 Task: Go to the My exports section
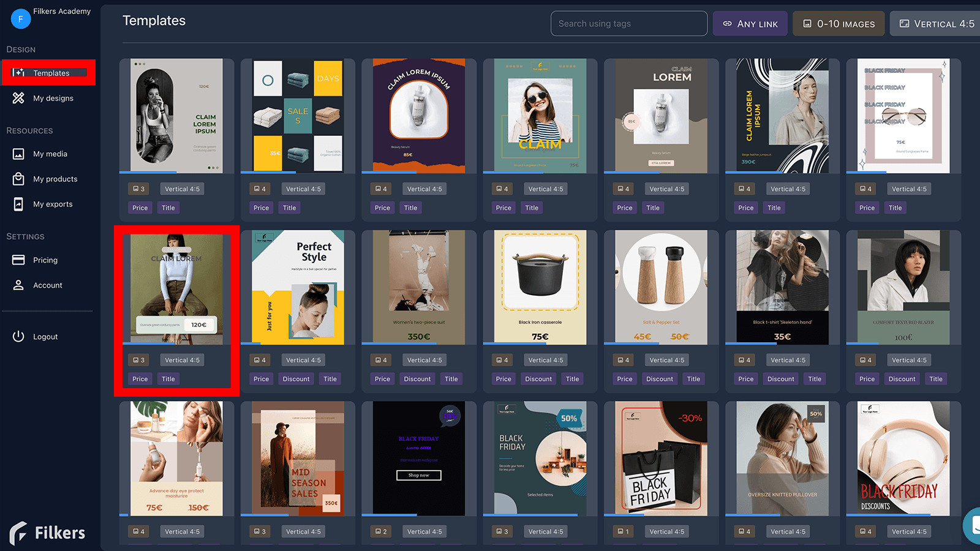click(53, 204)
